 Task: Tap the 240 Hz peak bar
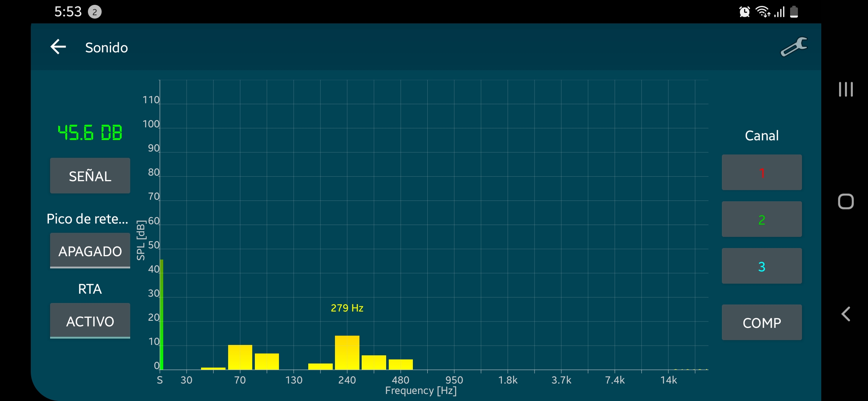pos(347,353)
